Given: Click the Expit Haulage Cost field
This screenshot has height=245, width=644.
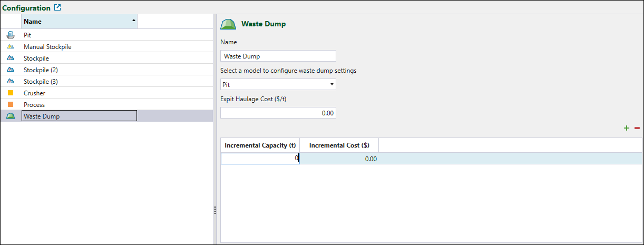Looking at the screenshot, I should point(278,113).
